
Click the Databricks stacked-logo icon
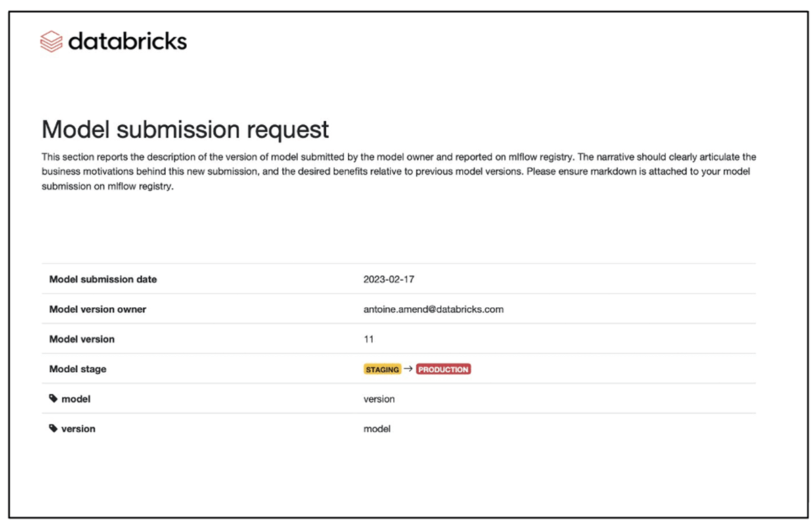(x=51, y=41)
